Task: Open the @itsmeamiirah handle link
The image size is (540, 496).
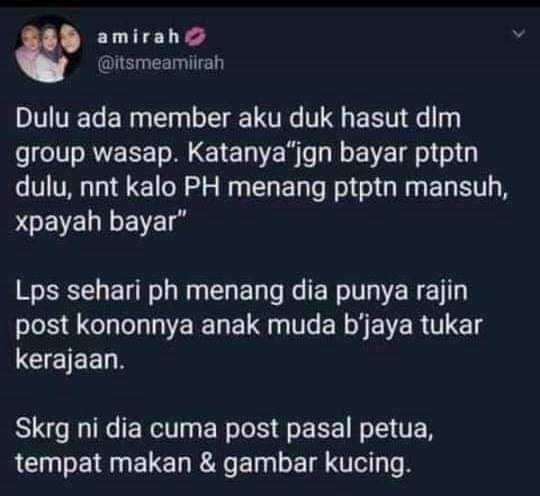Action: tap(161, 63)
